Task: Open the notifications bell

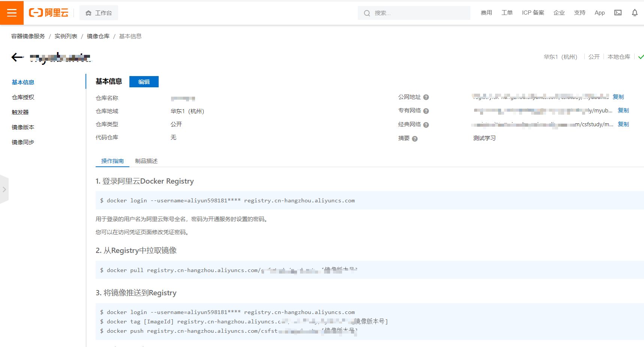Action: tap(635, 13)
